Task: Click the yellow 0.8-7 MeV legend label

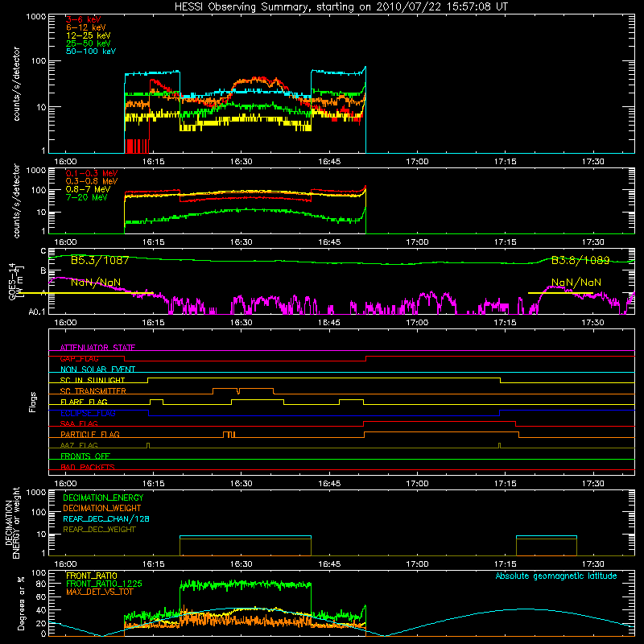Action: pyautogui.click(x=89, y=189)
